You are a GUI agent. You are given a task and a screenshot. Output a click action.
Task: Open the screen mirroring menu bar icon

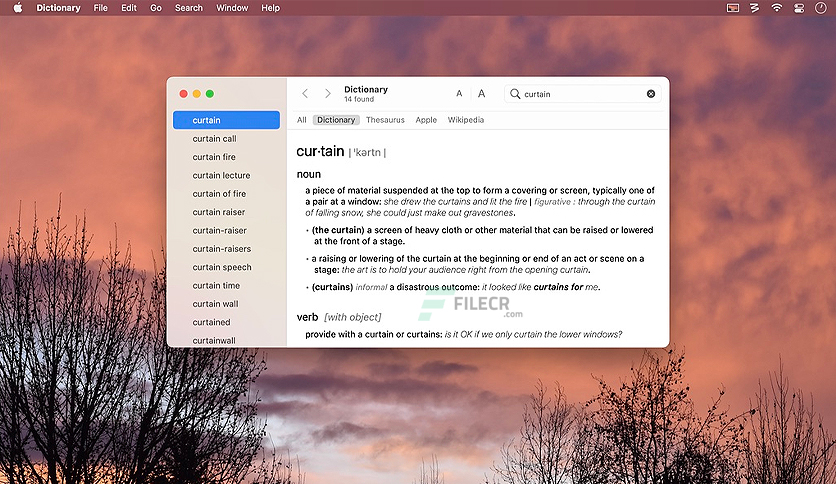tap(733, 7)
